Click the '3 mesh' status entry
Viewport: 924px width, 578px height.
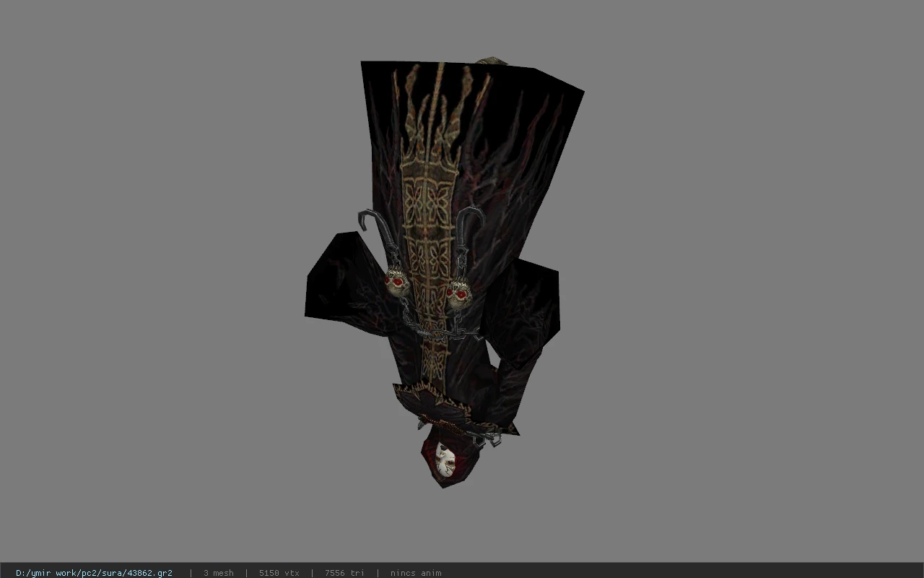(218, 573)
